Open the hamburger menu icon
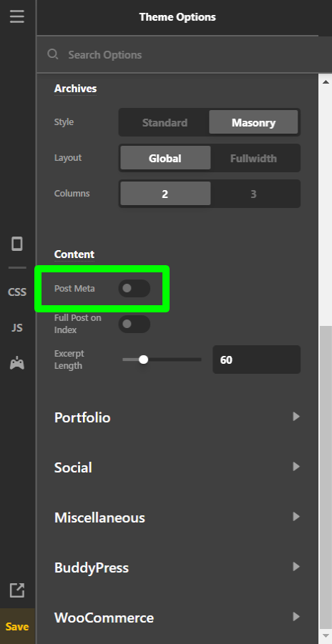The height and width of the screenshot is (644, 332). pyautogui.click(x=17, y=16)
